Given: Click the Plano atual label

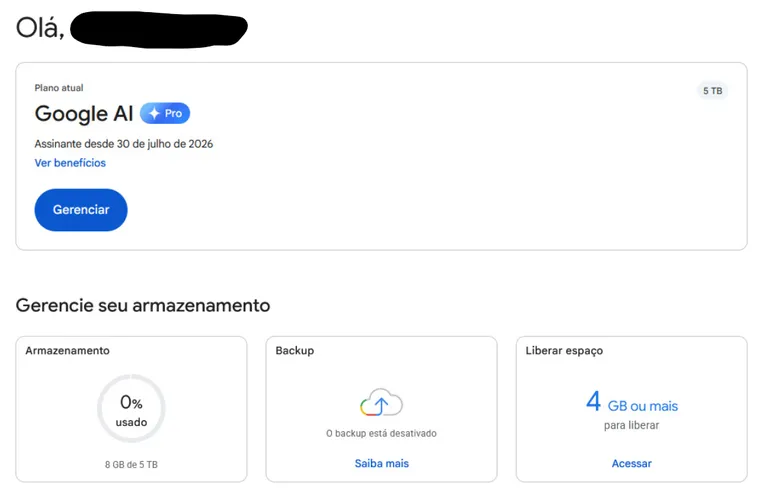Looking at the screenshot, I should click(x=59, y=88).
